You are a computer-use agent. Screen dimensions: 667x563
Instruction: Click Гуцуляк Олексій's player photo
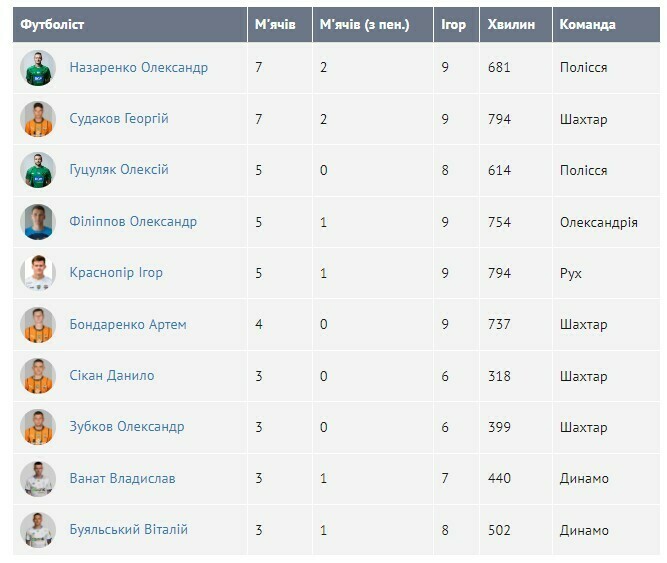pyautogui.click(x=38, y=170)
